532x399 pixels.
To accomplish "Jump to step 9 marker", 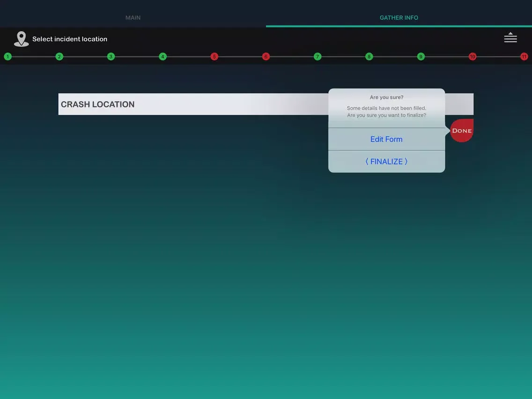I will pos(421,57).
